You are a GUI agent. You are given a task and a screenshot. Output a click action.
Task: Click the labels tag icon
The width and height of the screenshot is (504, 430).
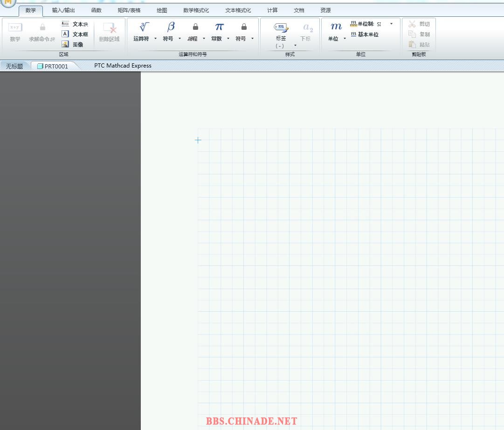281,27
